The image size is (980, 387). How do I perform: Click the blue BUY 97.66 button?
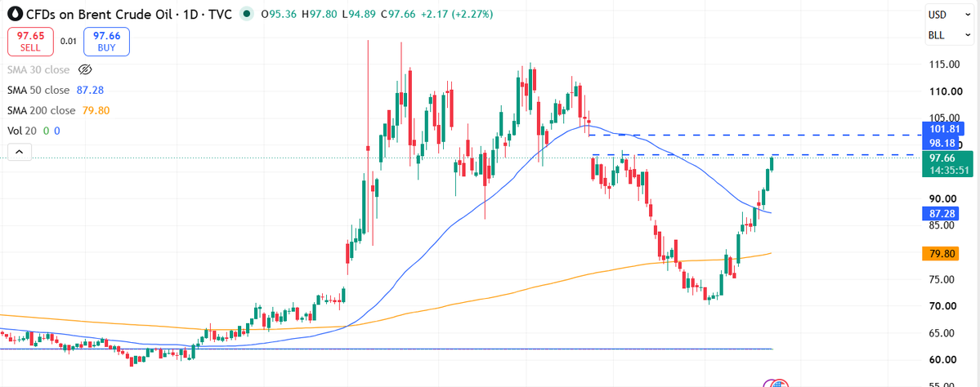(x=106, y=42)
